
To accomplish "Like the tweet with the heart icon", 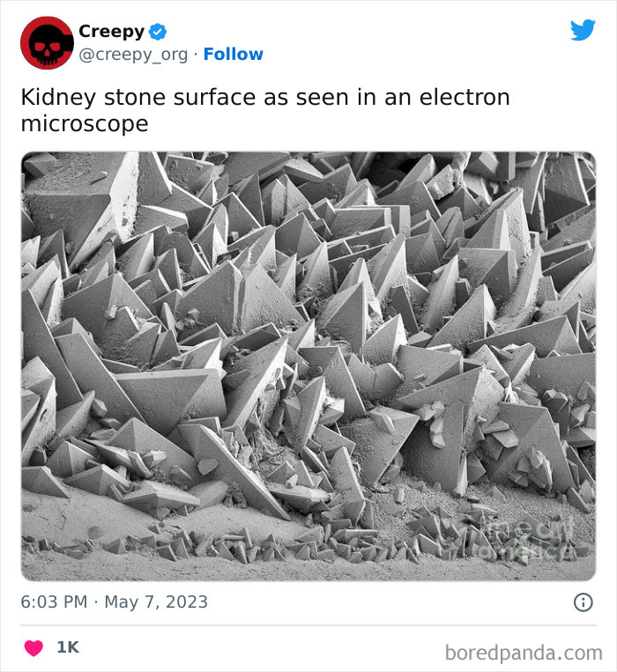I will click(33, 647).
